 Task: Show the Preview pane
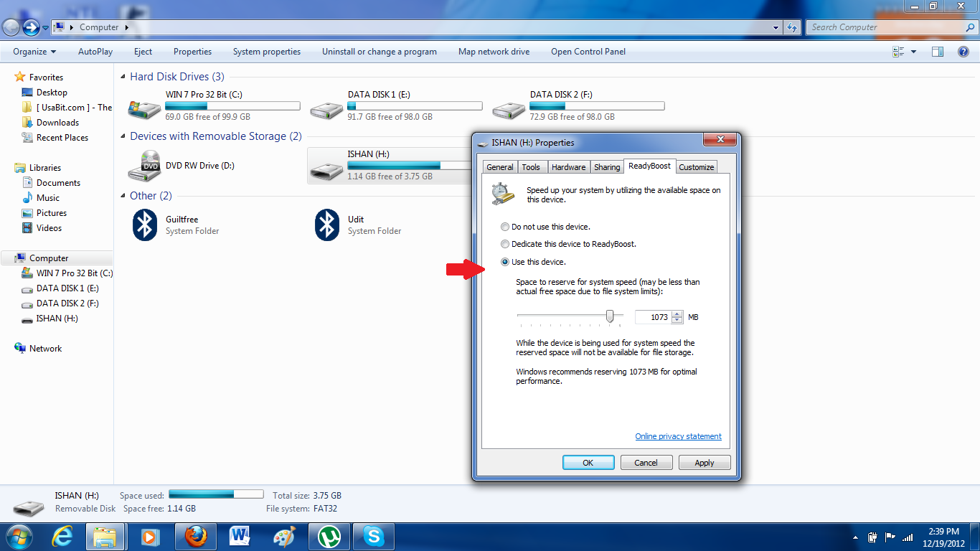pyautogui.click(x=937, y=51)
